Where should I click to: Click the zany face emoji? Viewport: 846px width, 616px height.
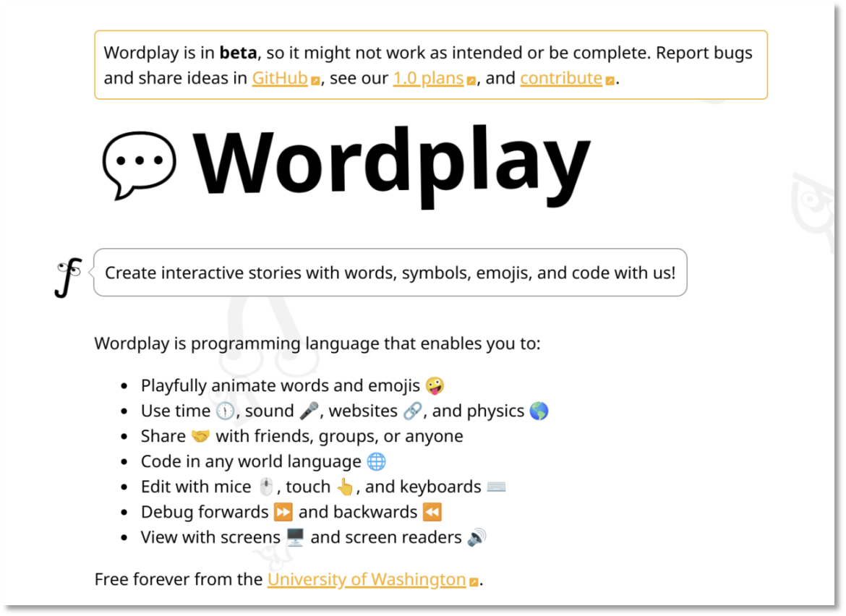435,385
